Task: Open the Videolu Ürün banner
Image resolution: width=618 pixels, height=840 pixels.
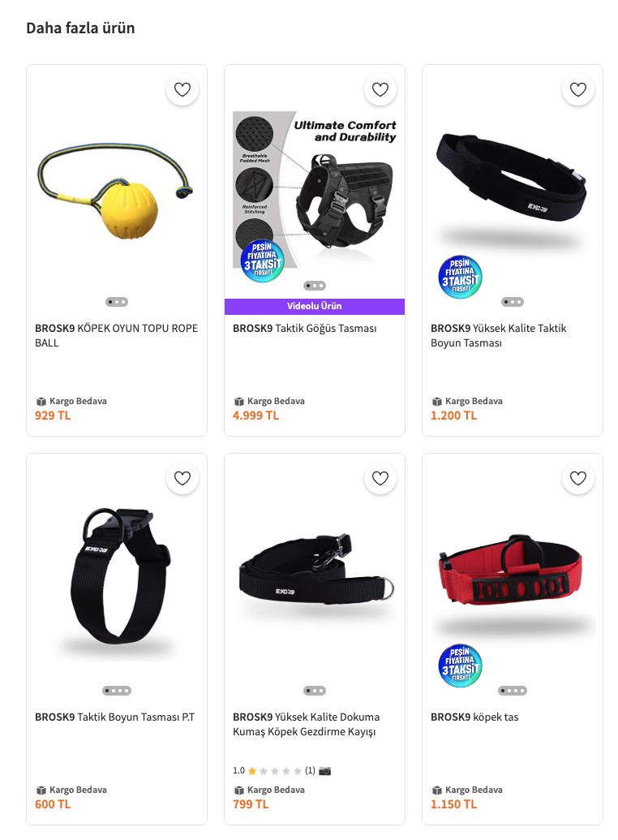Action: coord(315,307)
